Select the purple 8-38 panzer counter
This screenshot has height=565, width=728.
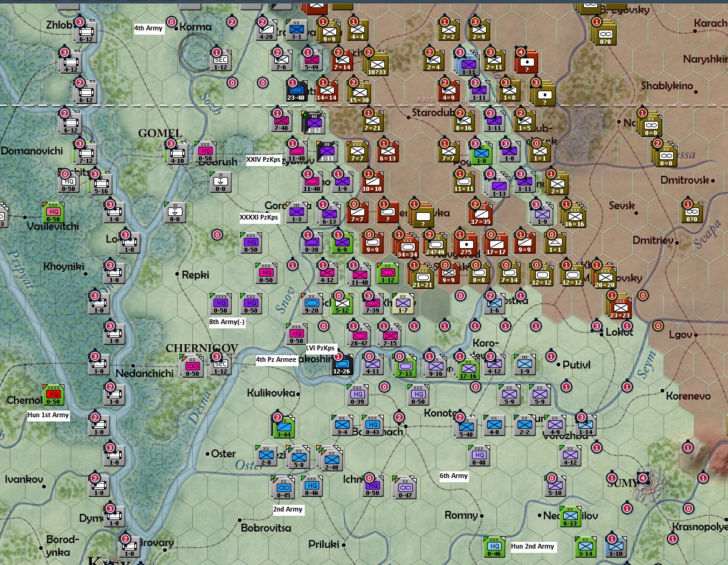click(311, 243)
